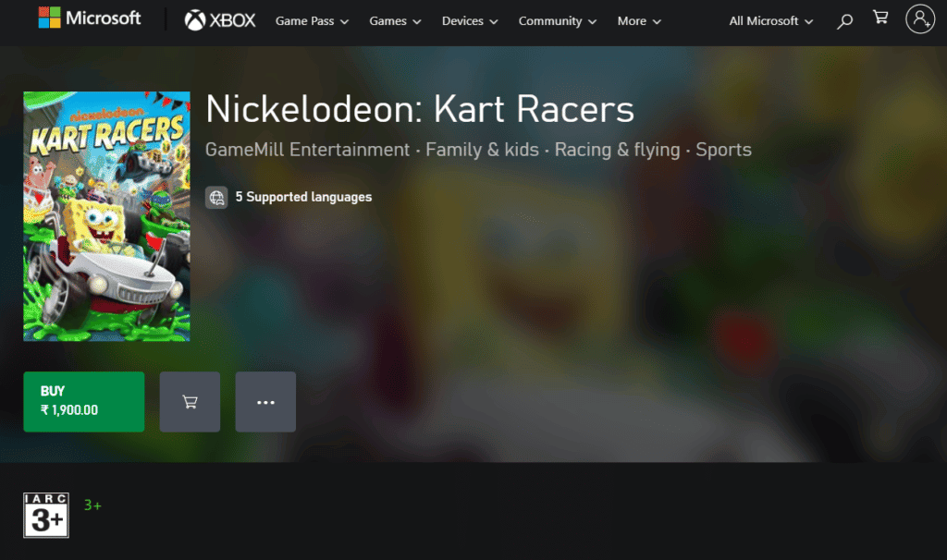Viewport: 947px width, 560px height.
Task: Click the Sports genre text
Action: pyautogui.click(x=723, y=150)
